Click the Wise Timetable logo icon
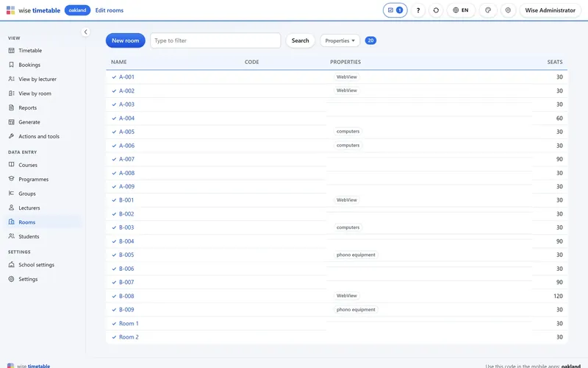The width and height of the screenshot is (588, 368). (10, 10)
